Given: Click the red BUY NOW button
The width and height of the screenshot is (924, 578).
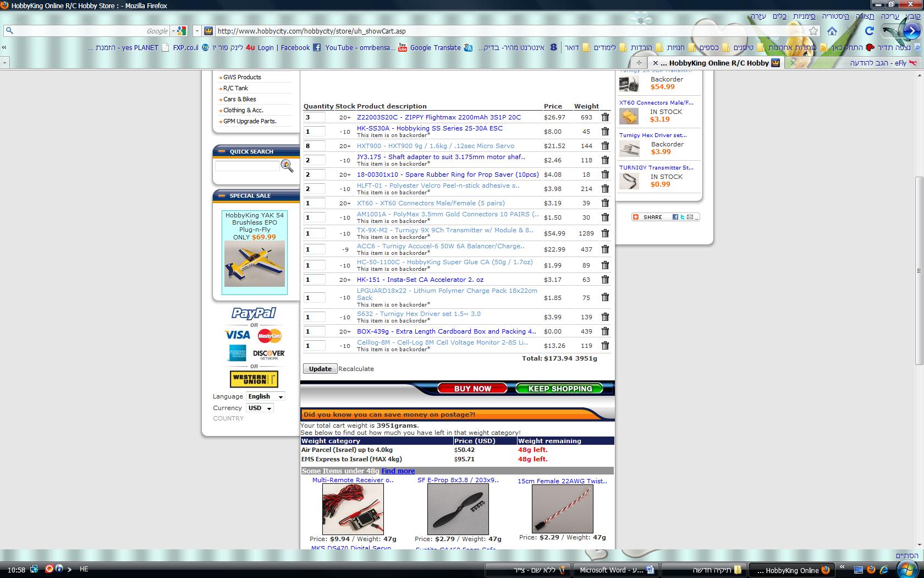Looking at the screenshot, I should (x=472, y=389).
